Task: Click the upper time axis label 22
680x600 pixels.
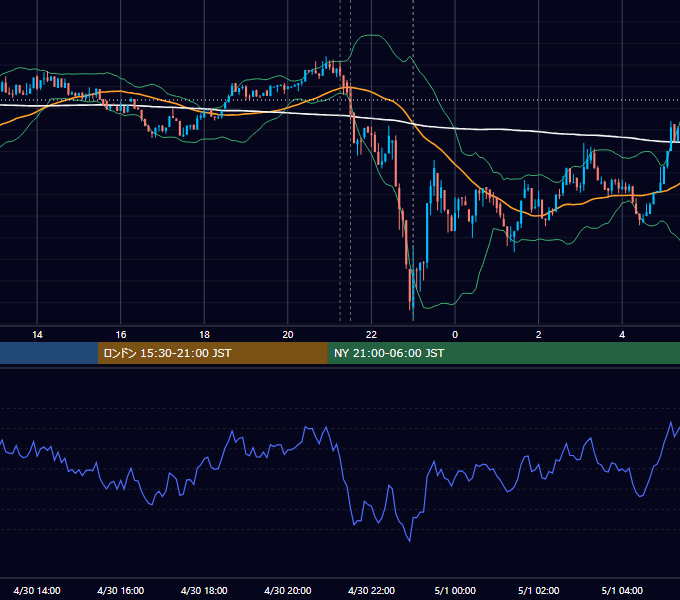Action: coord(371,335)
